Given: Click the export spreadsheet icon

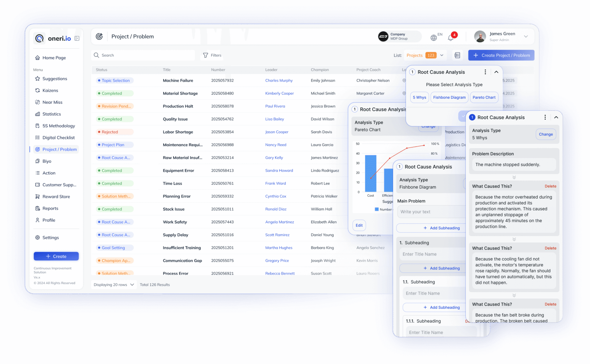Looking at the screenshot, I should click(457, 55).
